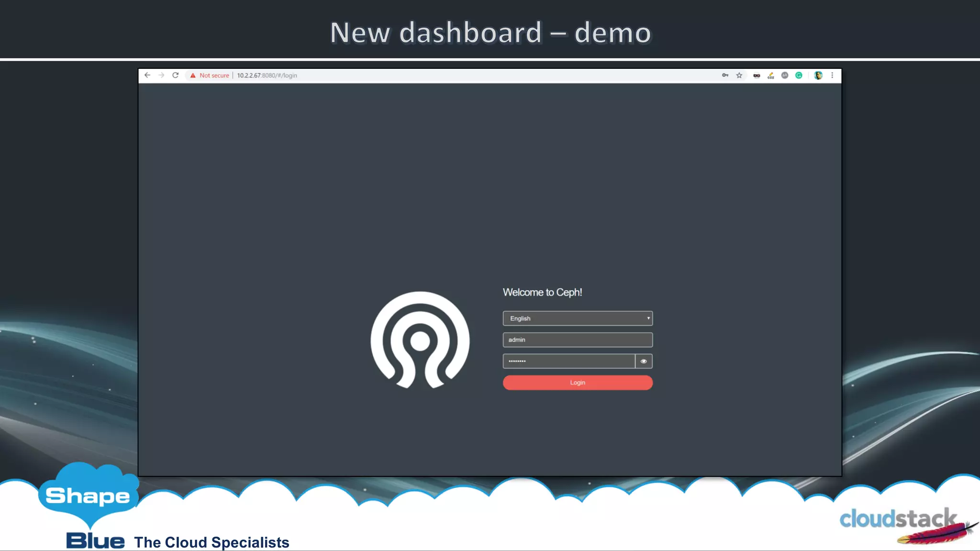Click the Ceph logo image
Image resolution: width=980 pixels, height=551 pixels.
[x=420, y=340]
